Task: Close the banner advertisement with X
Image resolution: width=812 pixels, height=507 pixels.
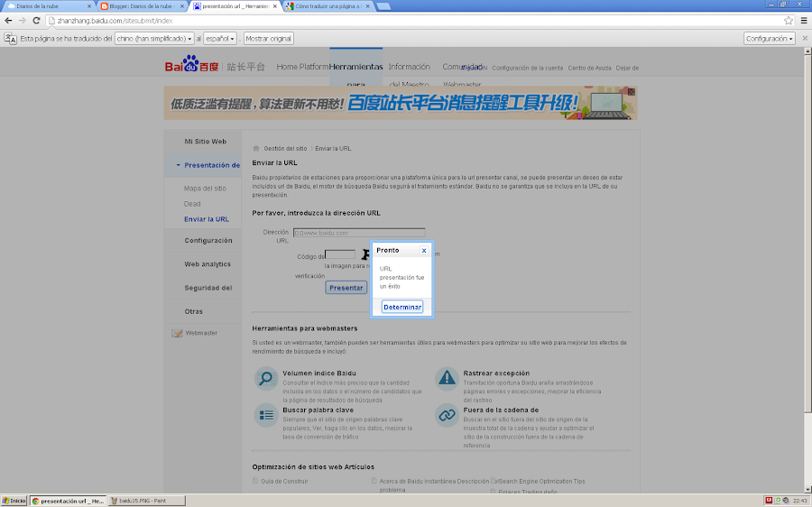Action: point(632,92)
